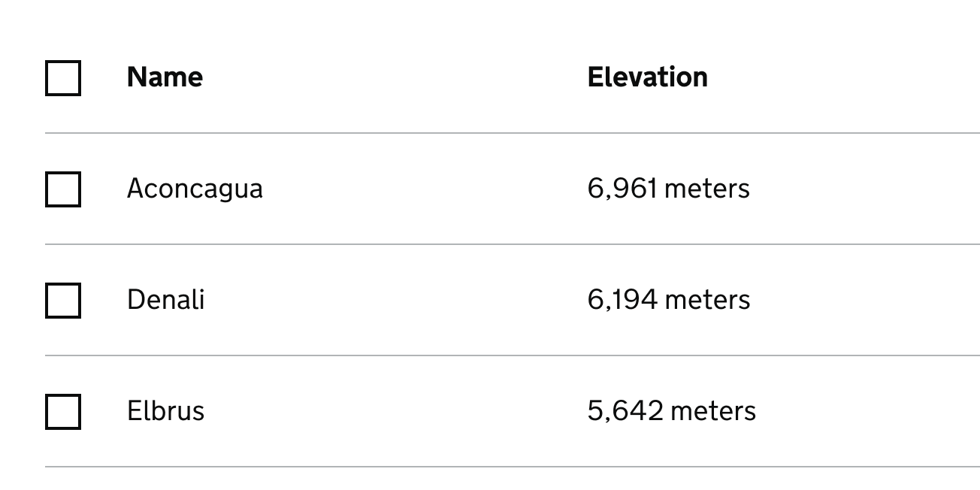
Task: Select the Aconcagua row checkbox
Action: pyautogui.click(x=63, y=189)
